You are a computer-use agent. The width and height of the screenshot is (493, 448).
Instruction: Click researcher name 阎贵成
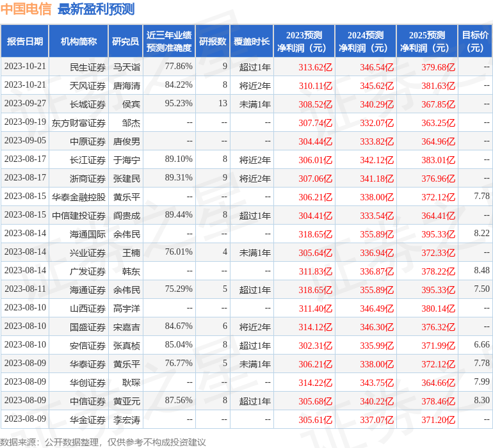(x=126, y=215)
